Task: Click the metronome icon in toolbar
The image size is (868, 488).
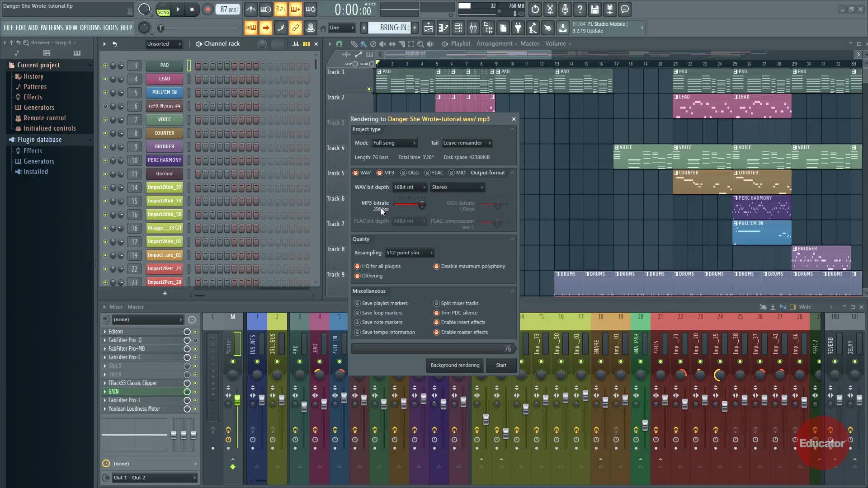Action: [251, 9]
